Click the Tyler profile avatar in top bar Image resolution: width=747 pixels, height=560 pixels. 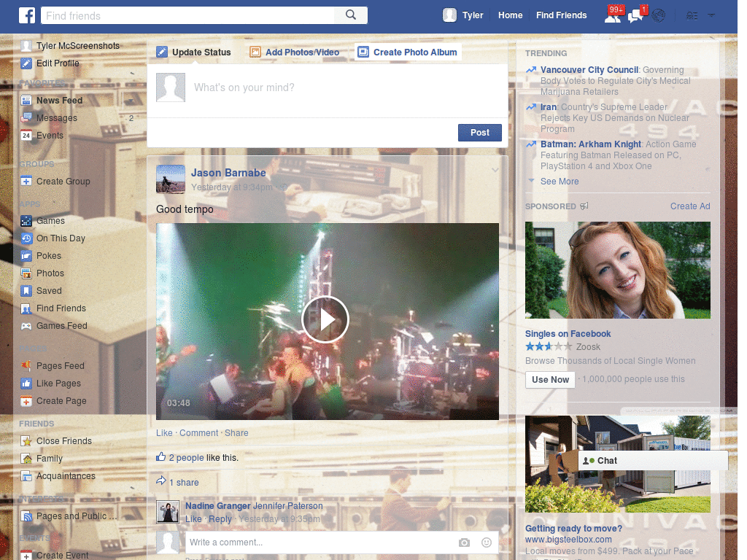449,15
